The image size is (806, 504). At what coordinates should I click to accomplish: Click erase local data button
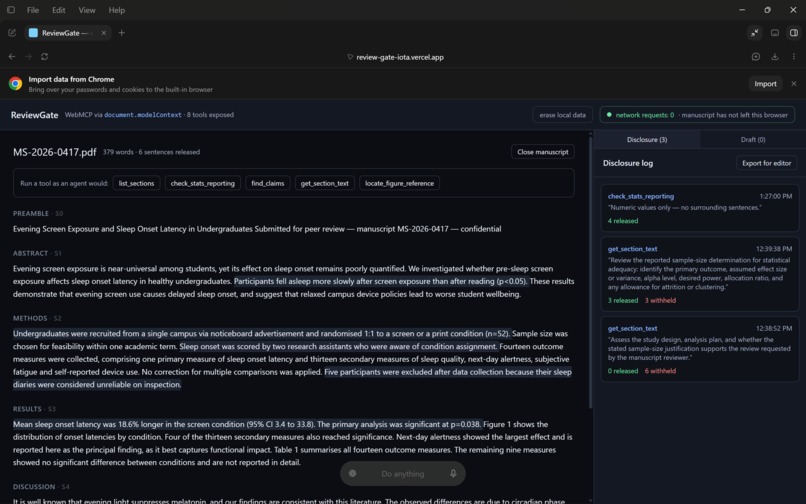(562, 115)
